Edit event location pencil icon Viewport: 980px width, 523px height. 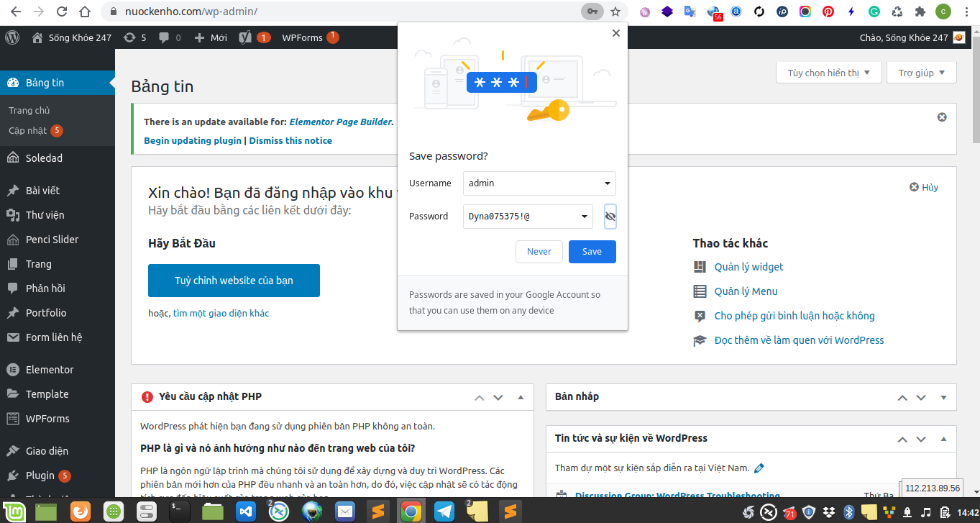759,468
